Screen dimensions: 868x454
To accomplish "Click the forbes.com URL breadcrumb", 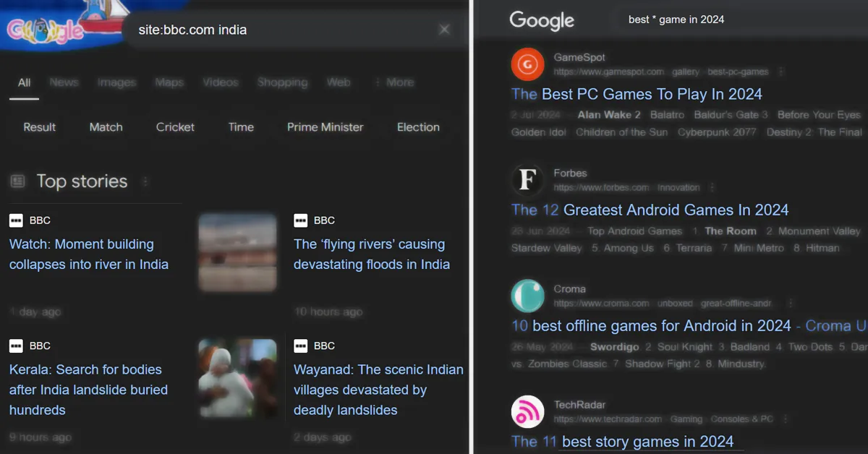I will click(x=626, y=188).
